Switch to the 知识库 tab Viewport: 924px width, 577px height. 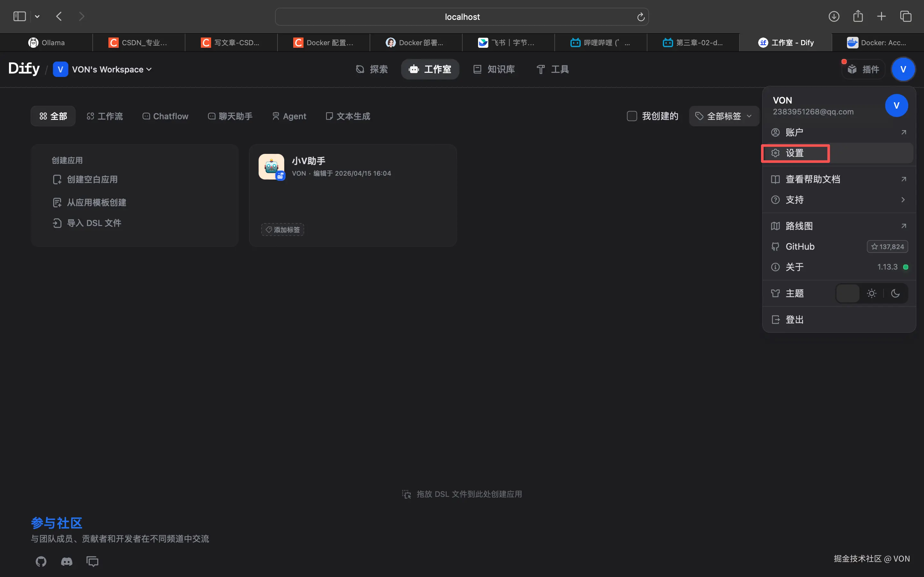494,69
